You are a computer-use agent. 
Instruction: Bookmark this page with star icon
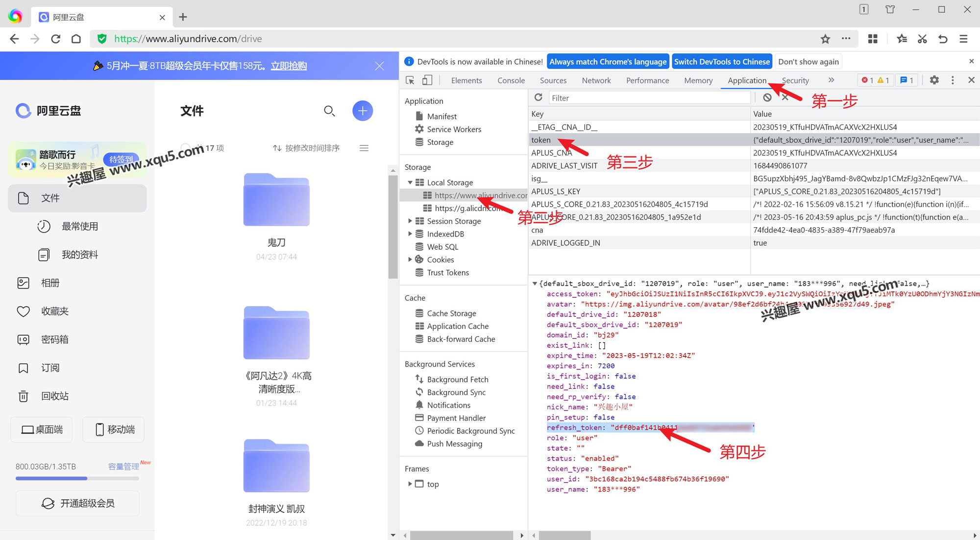point(825,39)
